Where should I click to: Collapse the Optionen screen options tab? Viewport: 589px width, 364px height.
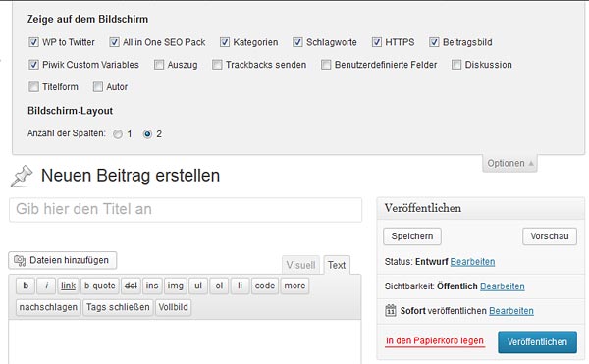[x=509, y=163]
